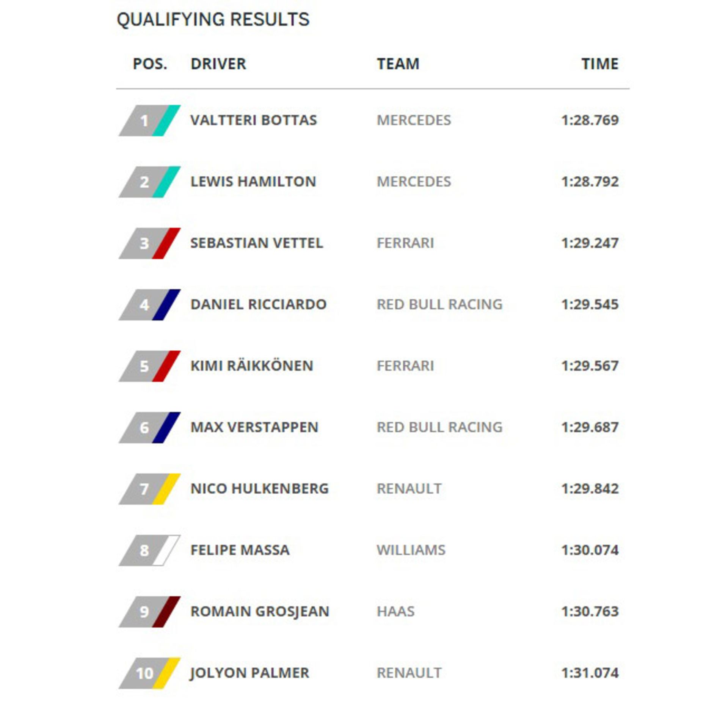Click the position 3 Ferrari red badge
This screenshot has width=728, height=728.
(149, 243)
